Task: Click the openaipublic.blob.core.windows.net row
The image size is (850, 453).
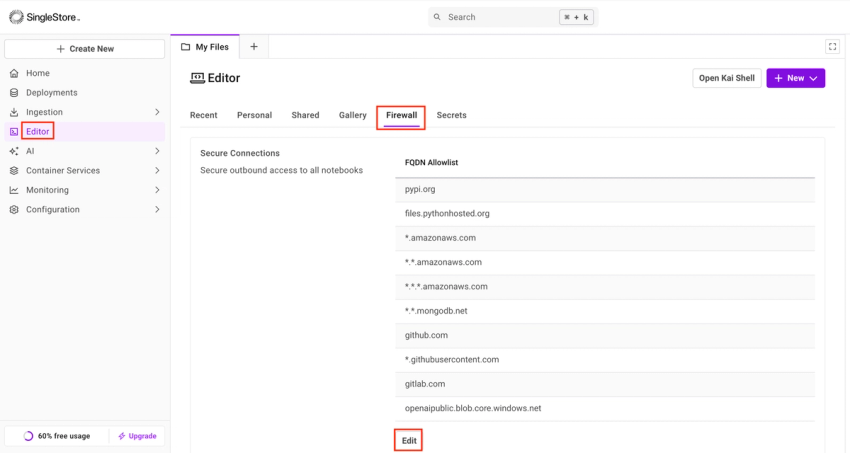Action: pyautogui.click(x=605, y=409)
